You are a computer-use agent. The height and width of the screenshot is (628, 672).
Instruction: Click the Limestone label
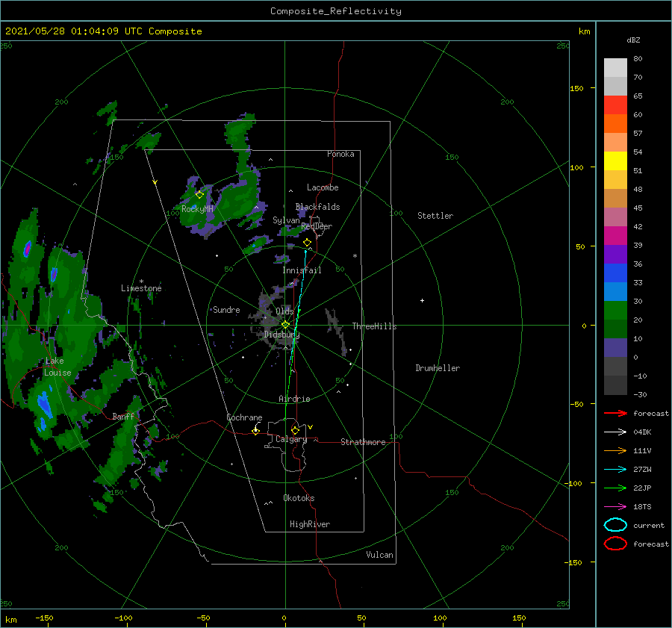[x=141, y=288]
